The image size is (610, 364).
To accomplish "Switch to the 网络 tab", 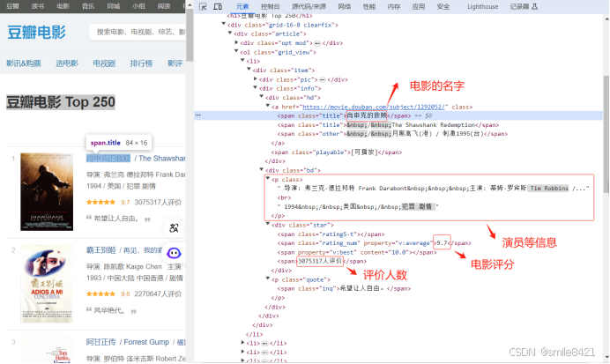I will point(345,7).
